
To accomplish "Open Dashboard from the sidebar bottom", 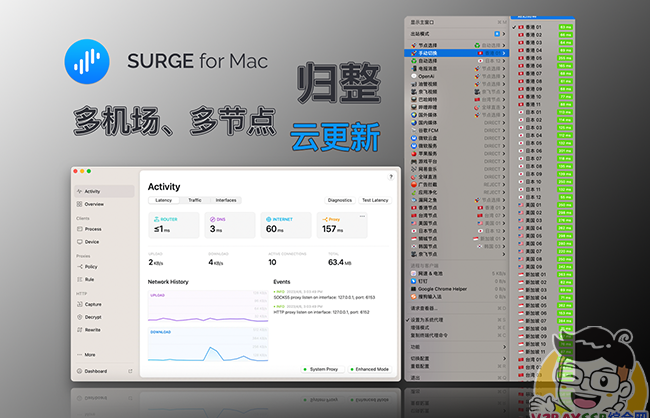I will coord(104,371).
